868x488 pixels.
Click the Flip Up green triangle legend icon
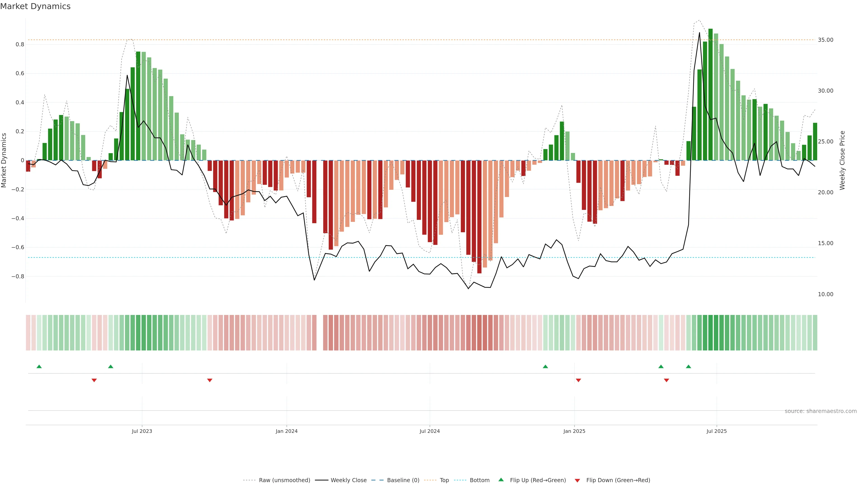click(501, 480)
